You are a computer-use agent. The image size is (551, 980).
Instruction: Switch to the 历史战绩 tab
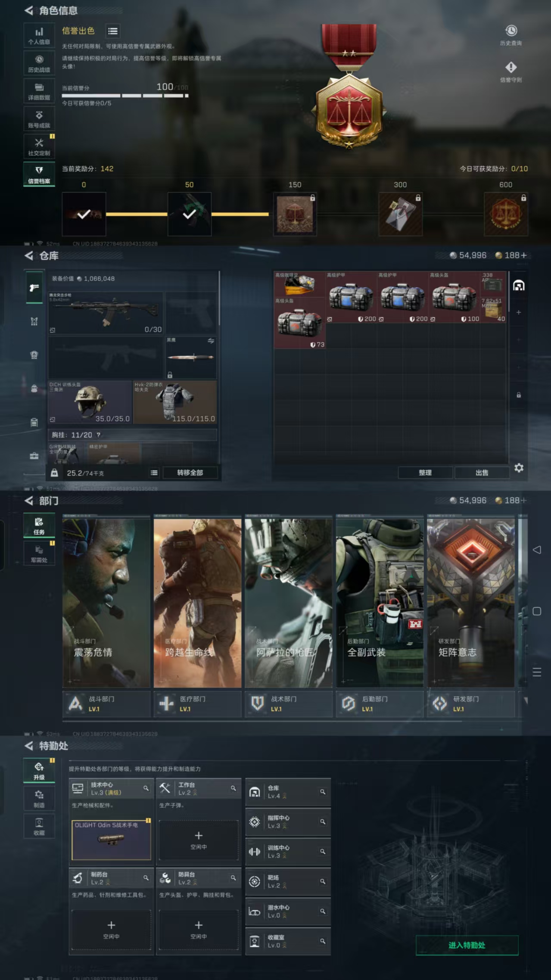39,63
